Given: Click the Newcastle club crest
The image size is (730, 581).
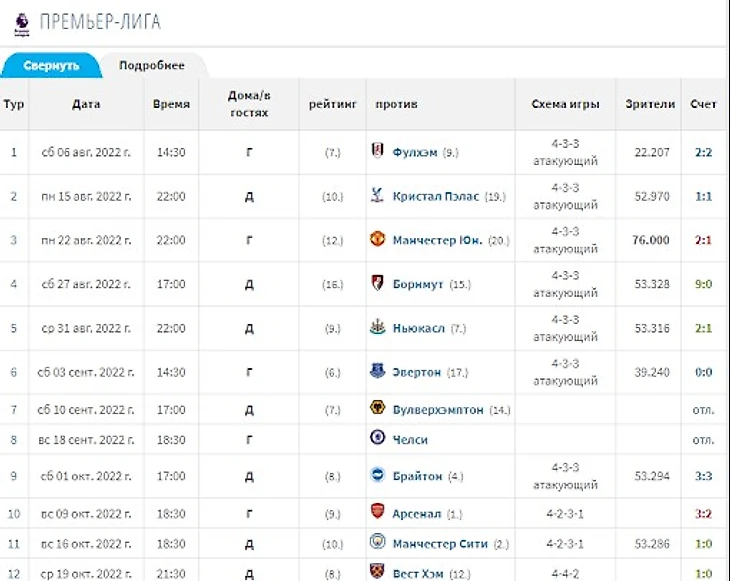Looking at the screenshot, I should click(x=376, y=328).
